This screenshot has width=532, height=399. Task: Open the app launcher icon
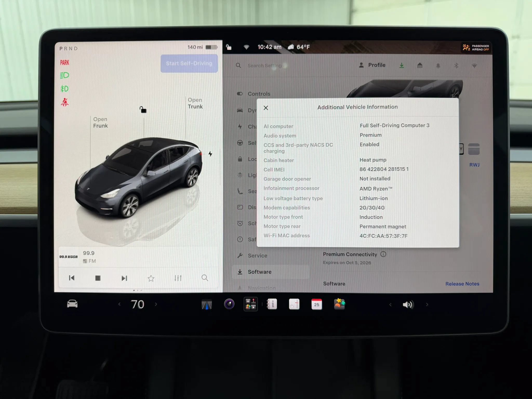pyautogui.click(x=251, y=304)
